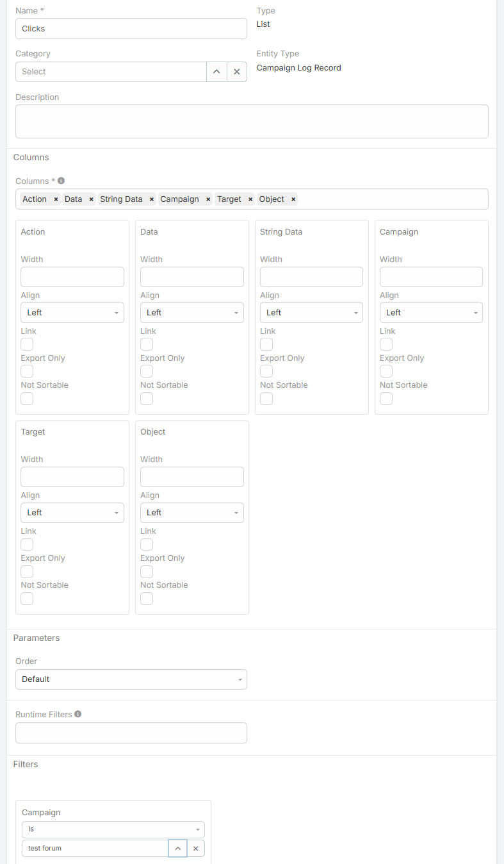The image size is (504, 864).
Task: Open Align dropdown for String Data column
Action: point(311,313)
